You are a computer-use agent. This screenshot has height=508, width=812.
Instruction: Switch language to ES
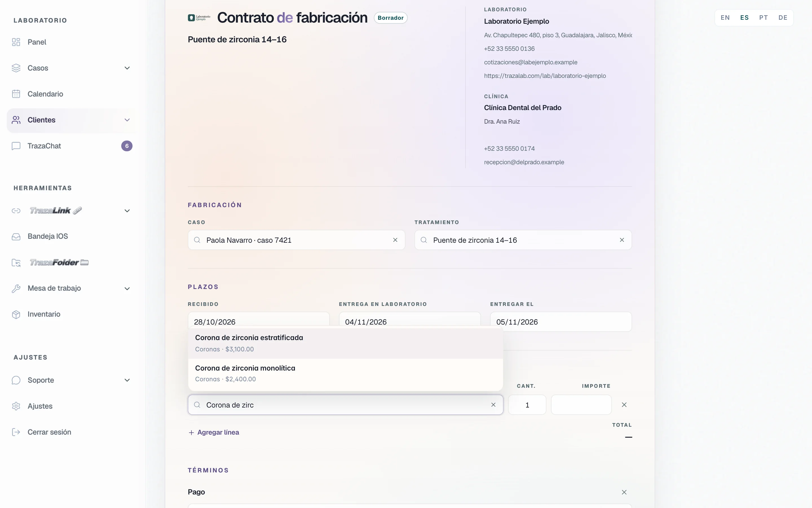[744, 18]
